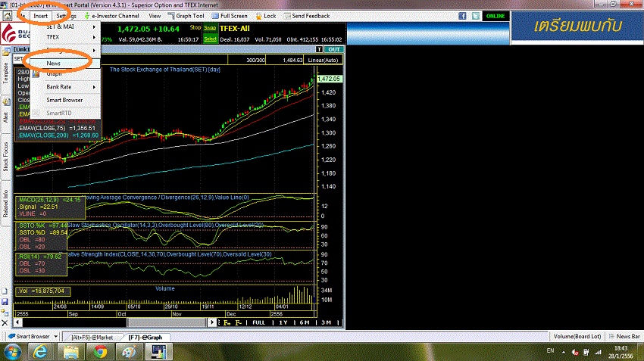Screen dimensions: 644x361
Task: Click scroll right arrow under chart
Action: [x=211, y=322]
